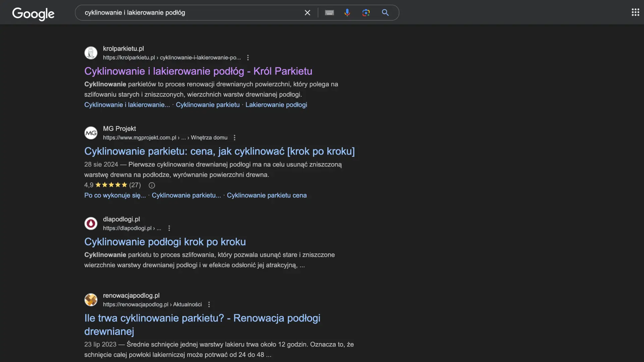Image resolution: width=644 pixels, height=362 pixels.
Task: Open three-dot menu for krolparkietu.pl result
Action: [x=248, y=58]
